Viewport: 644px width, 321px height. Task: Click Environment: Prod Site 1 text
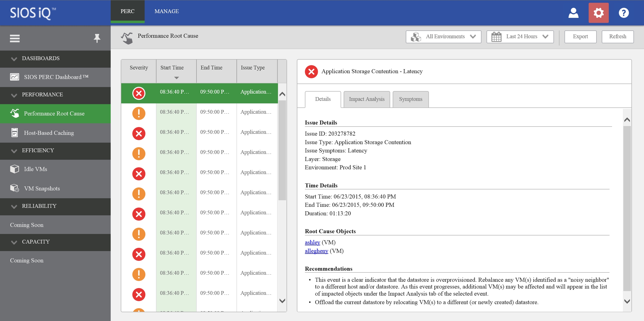pos(335,167)
